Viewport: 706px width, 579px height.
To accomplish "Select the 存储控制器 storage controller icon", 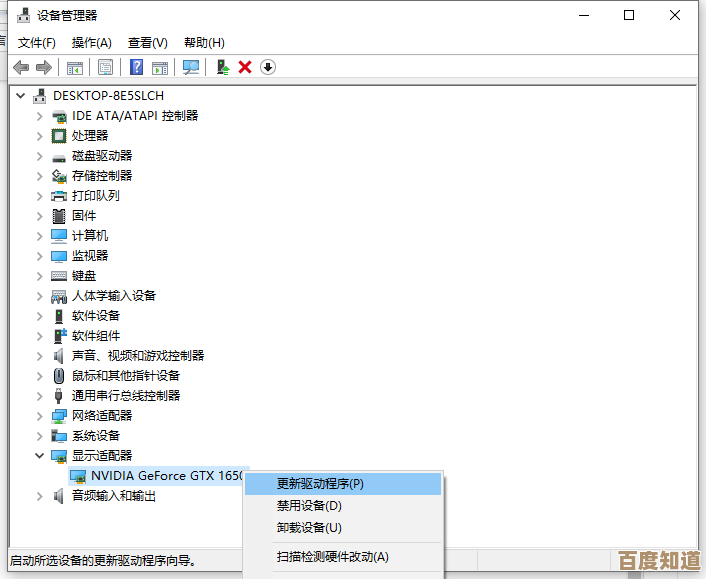I will (59, 176).
